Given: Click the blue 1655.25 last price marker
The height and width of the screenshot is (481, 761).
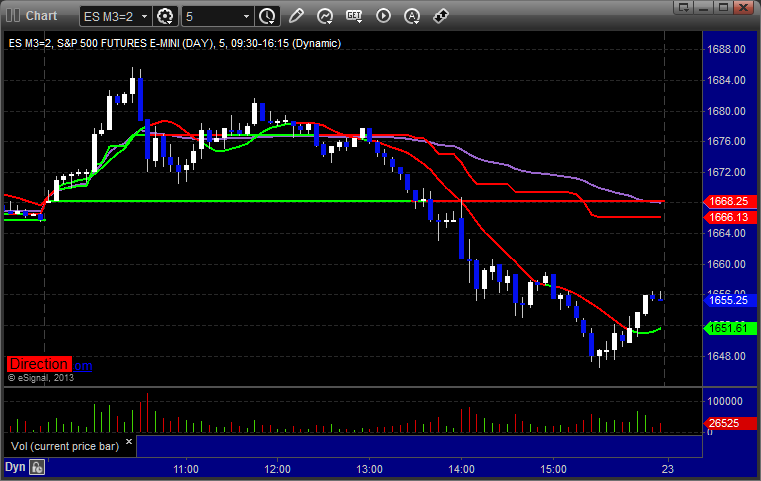Looking at the screenshot, I should tap(729, 300).
